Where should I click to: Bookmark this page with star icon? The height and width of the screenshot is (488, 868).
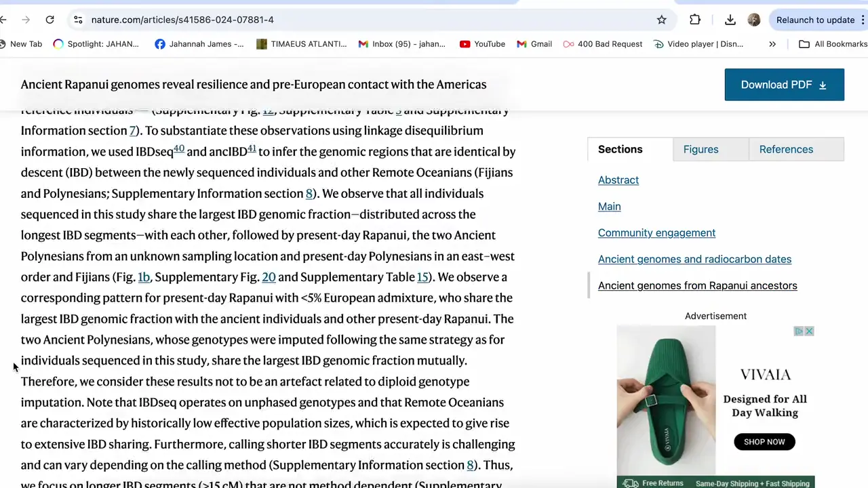pos(662,20)
